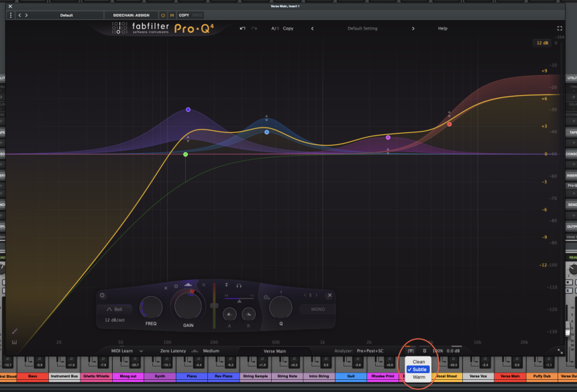This screenshot has height=392, width=577.
Task: Select Warm from the analyzer style menu
Action: click(419, 378)
